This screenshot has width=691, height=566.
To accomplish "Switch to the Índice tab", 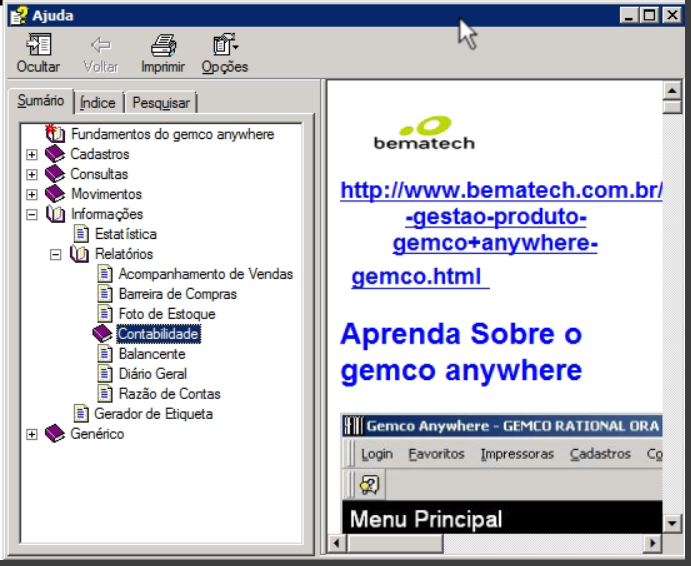I will 98,103.
